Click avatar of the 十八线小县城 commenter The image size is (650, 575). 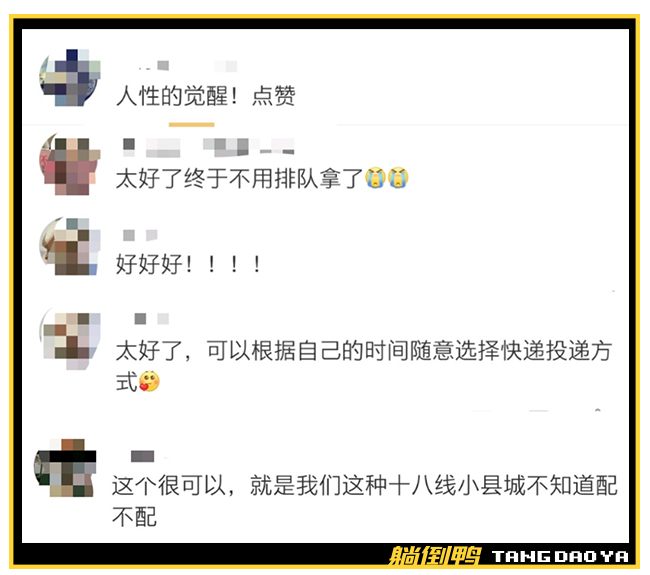click(x=65, y=468)
